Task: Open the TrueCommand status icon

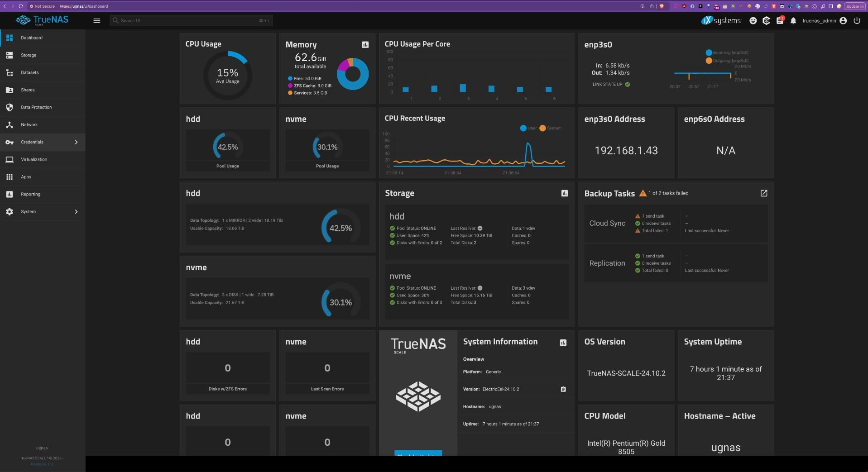Action: 766,21
